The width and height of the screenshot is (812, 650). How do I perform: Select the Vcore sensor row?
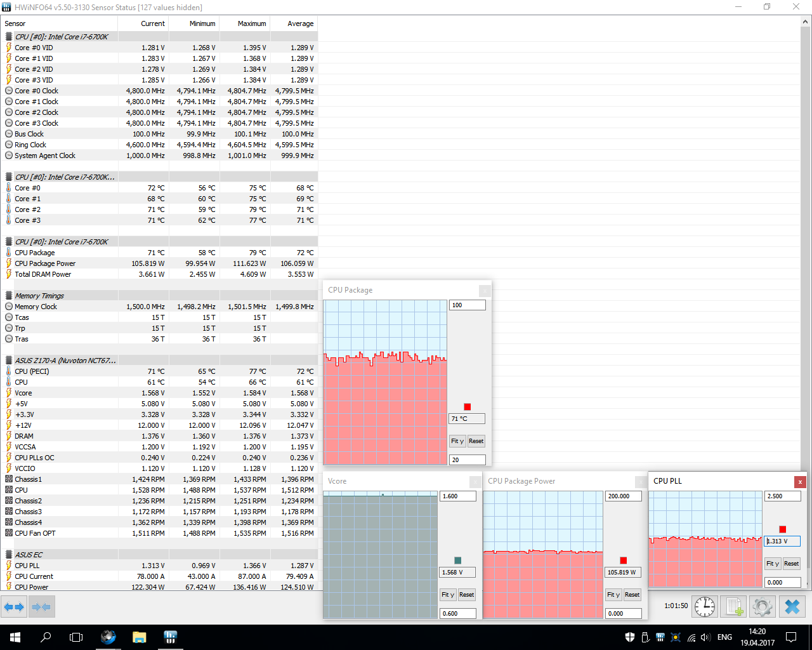click(159, 393)
